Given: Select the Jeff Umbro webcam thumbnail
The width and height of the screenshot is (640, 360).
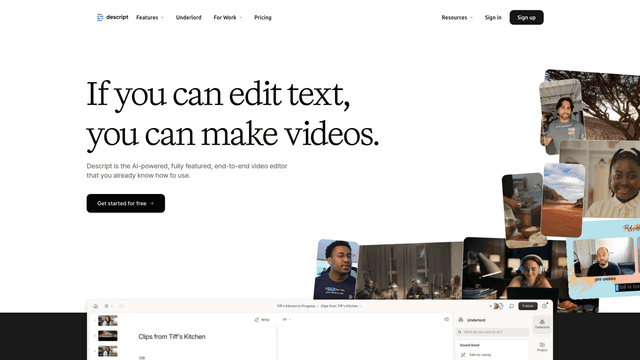Looking at the screenshot, I should 603,258.
